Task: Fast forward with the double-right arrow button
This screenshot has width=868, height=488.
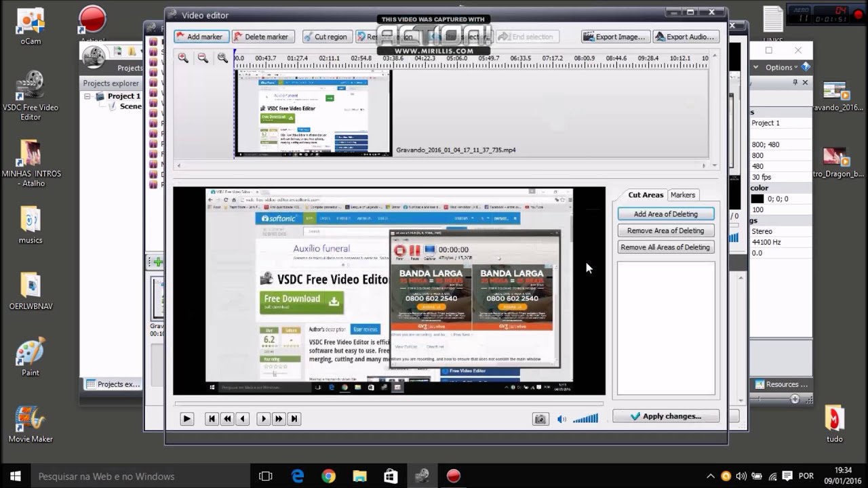Action: point(279,419)
